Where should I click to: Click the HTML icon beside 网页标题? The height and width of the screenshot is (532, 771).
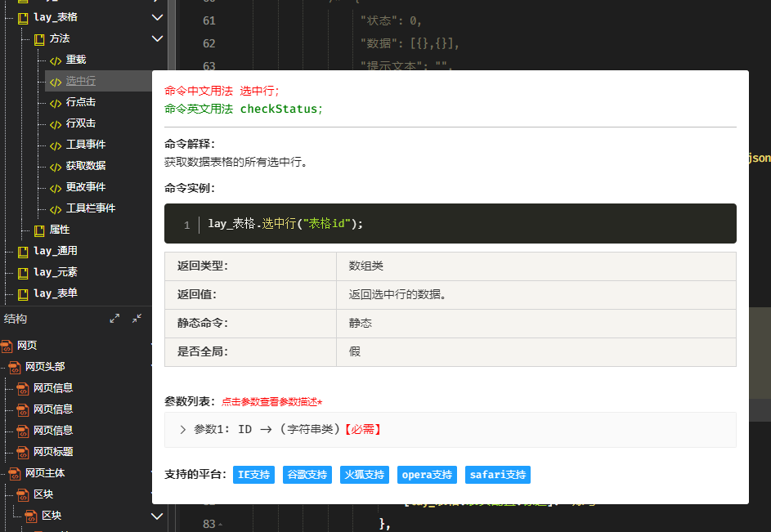pos(23,453)
